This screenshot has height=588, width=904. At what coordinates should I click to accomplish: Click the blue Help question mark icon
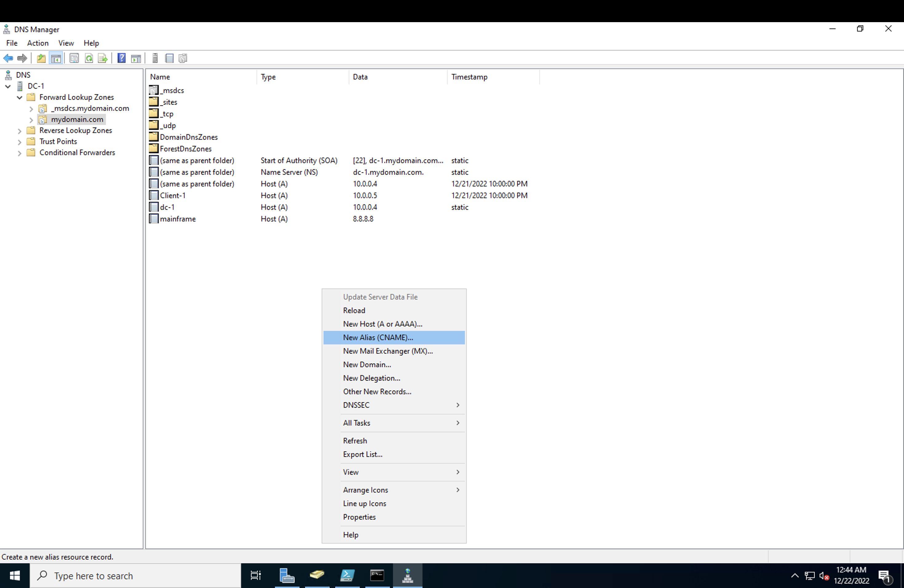coord(121,58)
